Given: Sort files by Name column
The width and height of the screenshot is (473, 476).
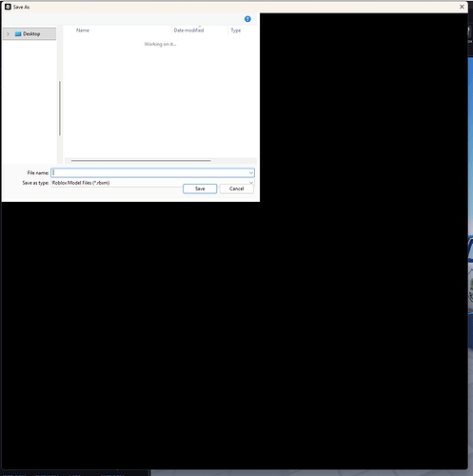Looking at the screenshot, I should (83, 30).
